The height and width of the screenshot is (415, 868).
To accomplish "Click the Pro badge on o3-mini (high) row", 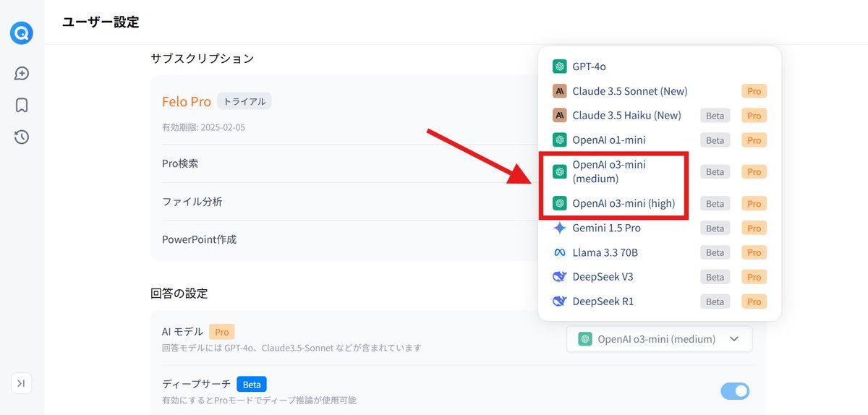I will [754, 204].
